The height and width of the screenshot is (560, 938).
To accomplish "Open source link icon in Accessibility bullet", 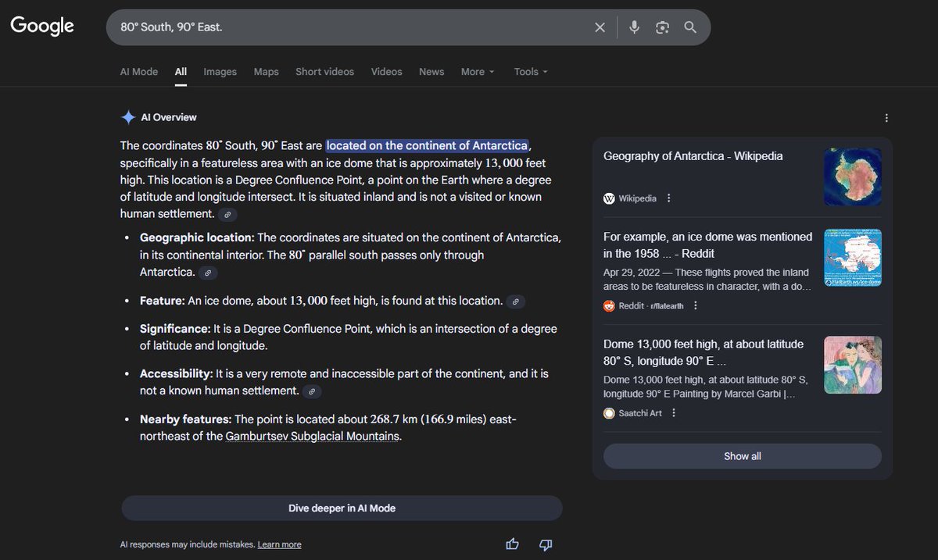I will [x=312, y=391].
